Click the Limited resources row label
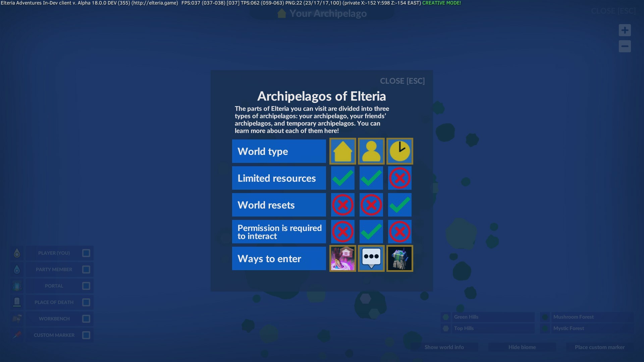 point(279,178)
